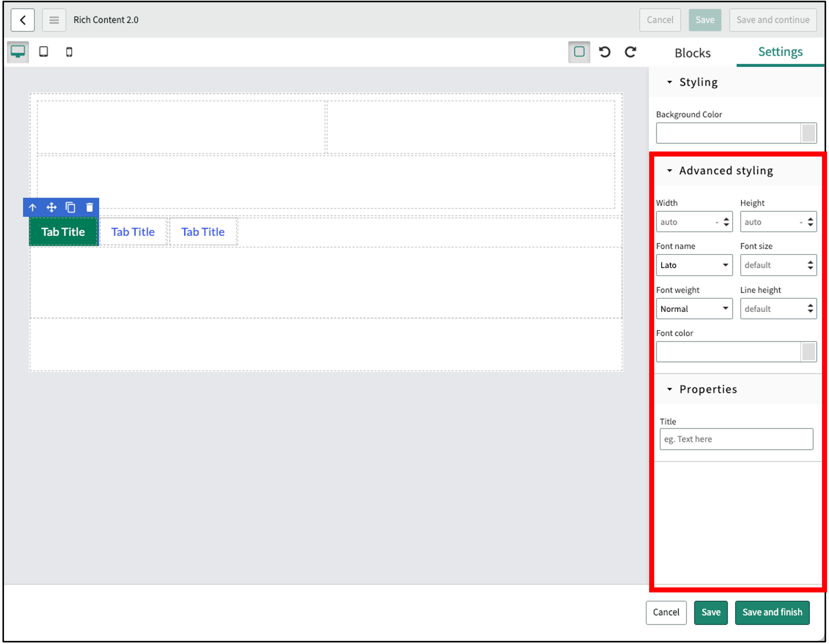Select the top-right empty column block
Image resolution: width=829 pixels, height=644 pixels.
(471, 127)
